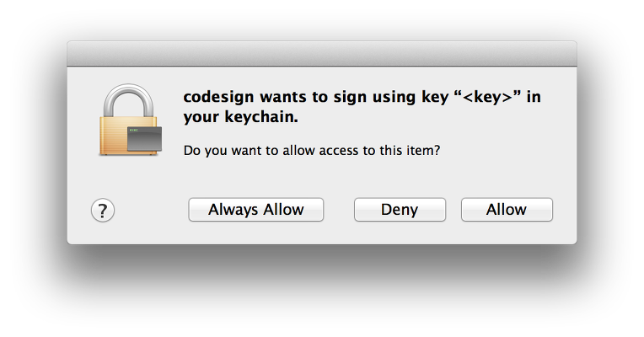Allow access to this keychain item once
Viewport: 644px width, 337px height.
(x=507, y=210)
